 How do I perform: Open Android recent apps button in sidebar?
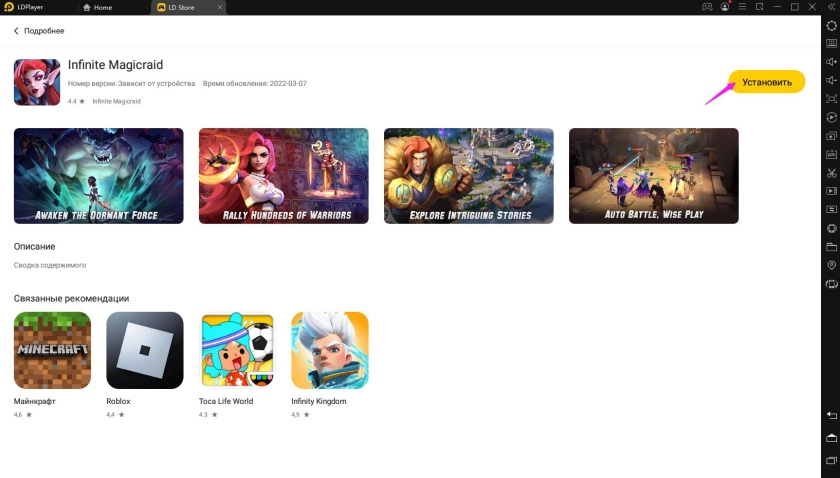coord(831,460)
